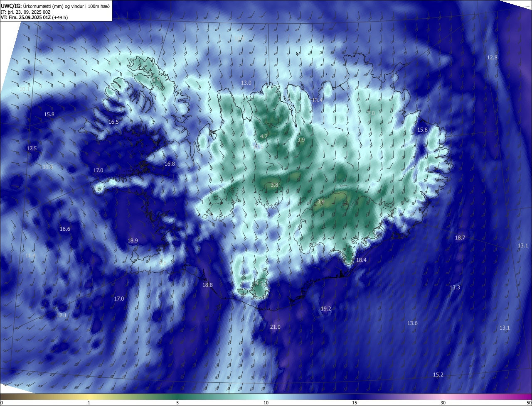Screen dimensions: 532x406
Task: Click the 19.2 precipitable water value
Action: pyautogui.click(x=326, y=309)
